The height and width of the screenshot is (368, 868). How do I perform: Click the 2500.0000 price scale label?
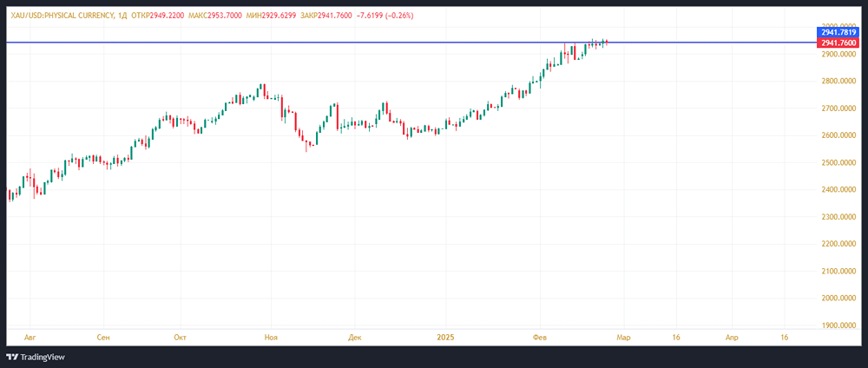[x=838, y=162]
